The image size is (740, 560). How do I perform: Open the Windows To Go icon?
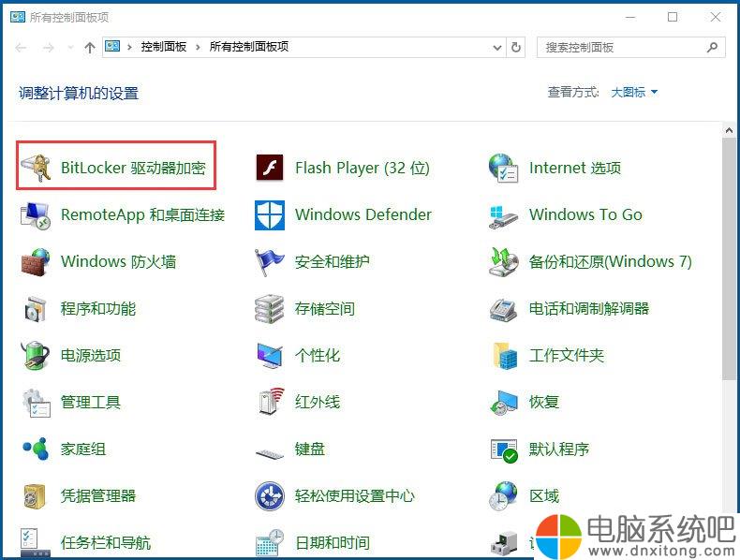[503, 216]
